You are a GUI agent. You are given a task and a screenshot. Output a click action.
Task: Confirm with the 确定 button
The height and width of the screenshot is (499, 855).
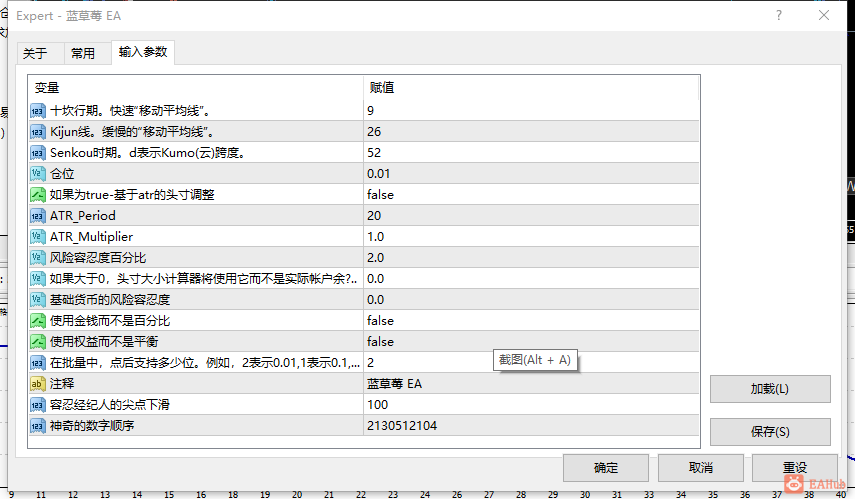[x=606, y=468]
